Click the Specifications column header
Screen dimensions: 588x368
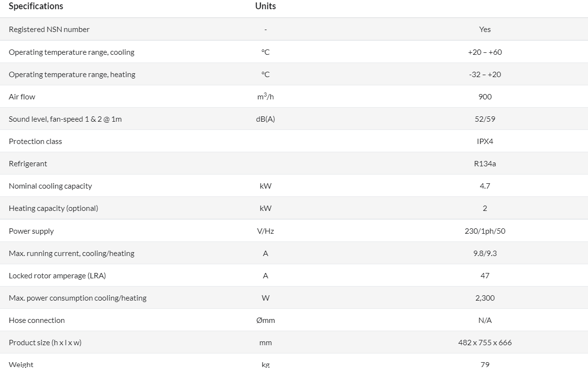36,6
